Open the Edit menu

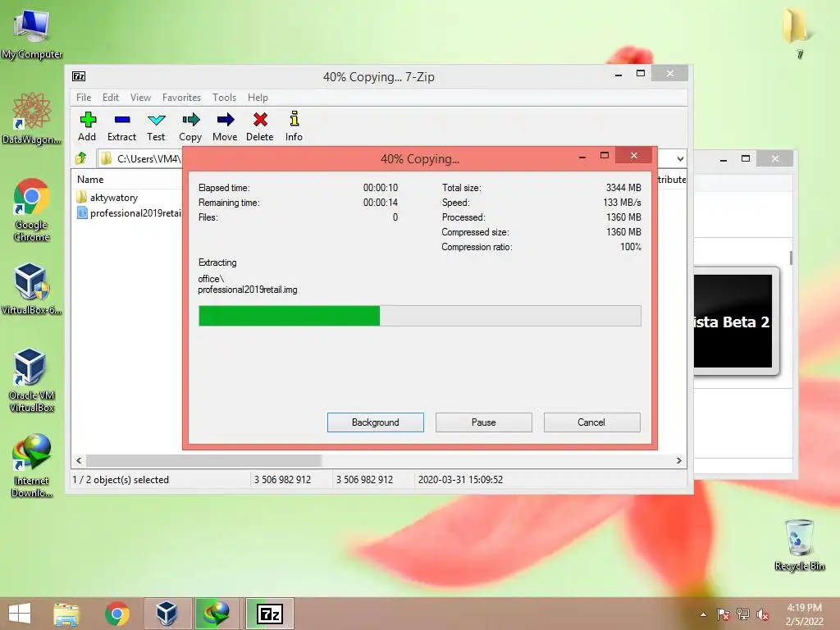tap(111, 98)
